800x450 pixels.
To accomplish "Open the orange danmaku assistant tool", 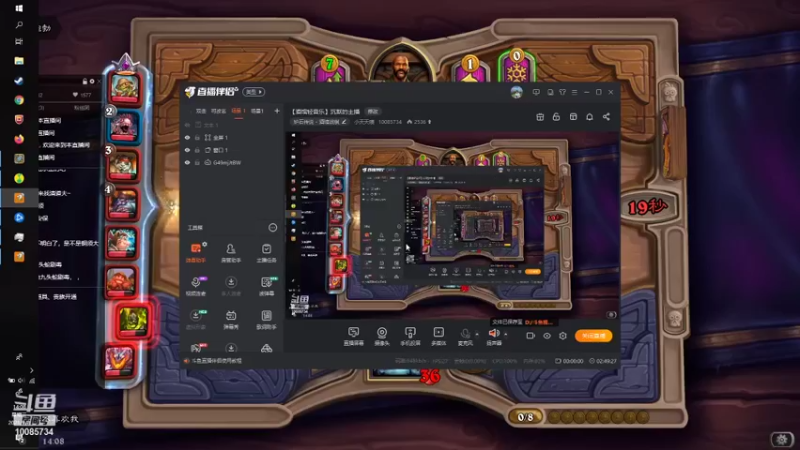I will [x=195, y=253].
